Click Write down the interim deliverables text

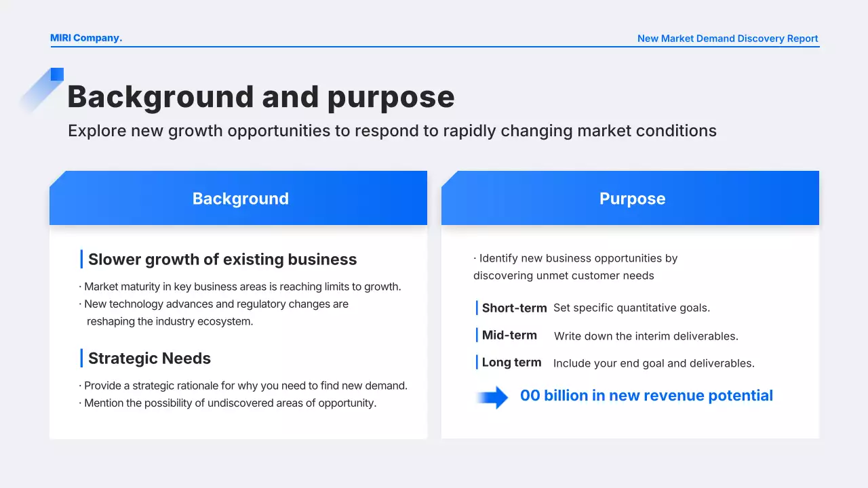(646, 336)
